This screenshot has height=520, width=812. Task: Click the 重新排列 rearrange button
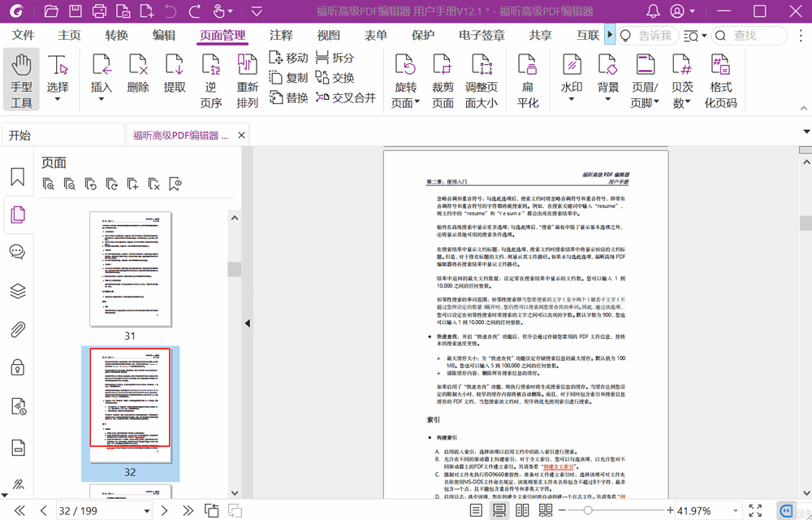coord(247,80)
